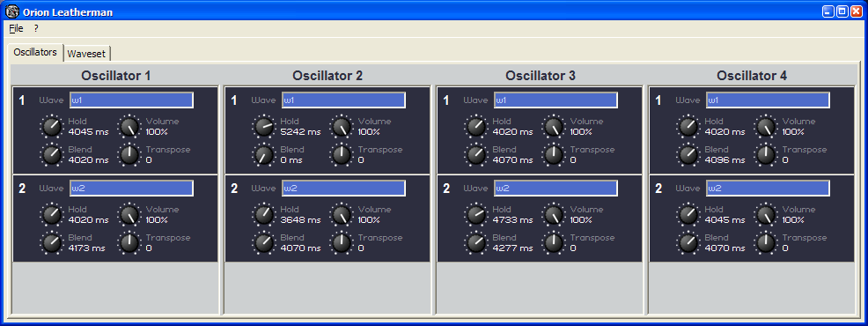Click Oscillator 2 Hold knob at 3648 ms

(264, 215)
